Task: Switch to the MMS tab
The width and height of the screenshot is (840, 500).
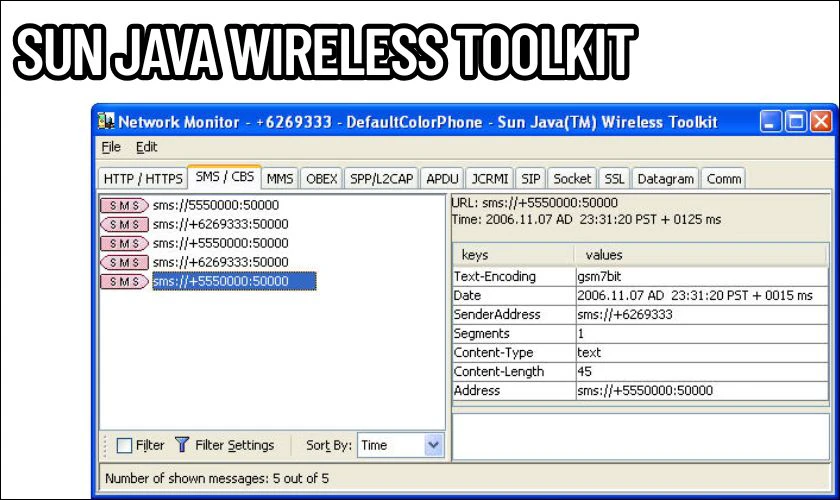Action: (x=280, y=178)
